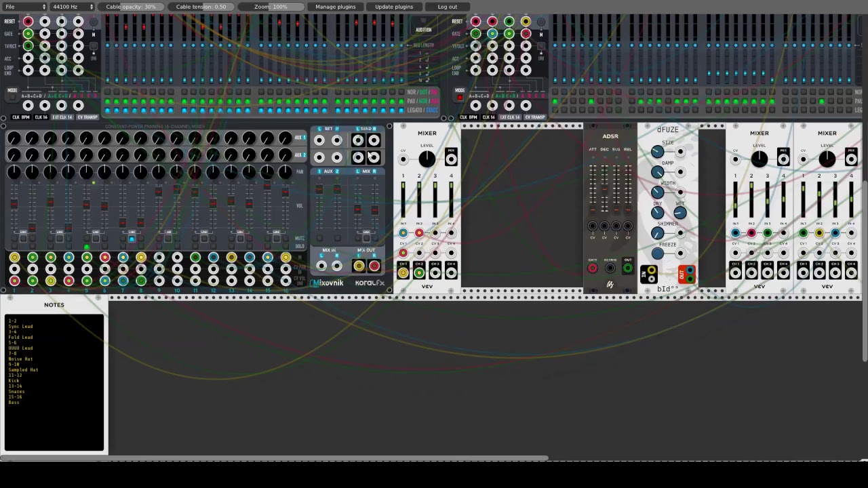Screen dimensions: 868x488
Task: Toggle the AUDITION button on the left sequencer
Action: pyautogui.click(x=423, y=22)
